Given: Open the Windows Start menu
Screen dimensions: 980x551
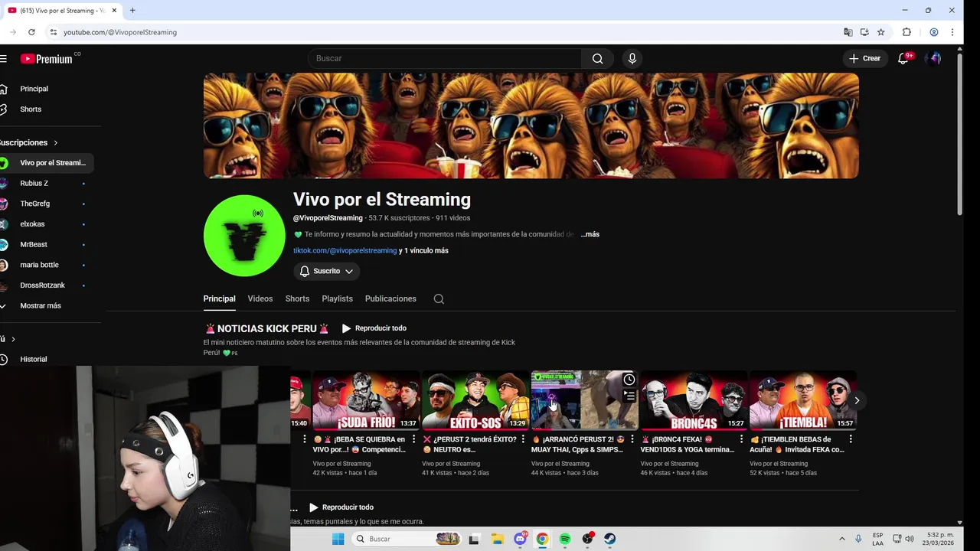Looking at the screenshot, I should click(x=338, y=539).
